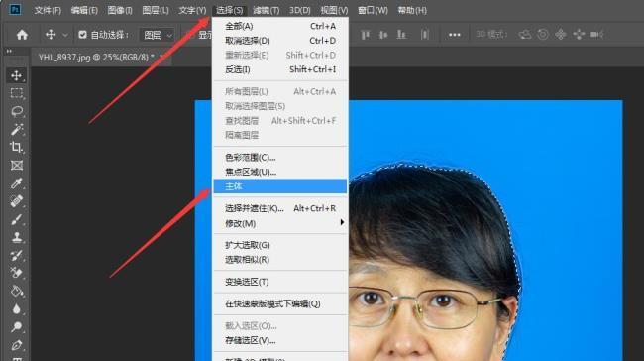Open the 3D(D) menu
This screenshot has width=644, height=361.
point(300,10)
